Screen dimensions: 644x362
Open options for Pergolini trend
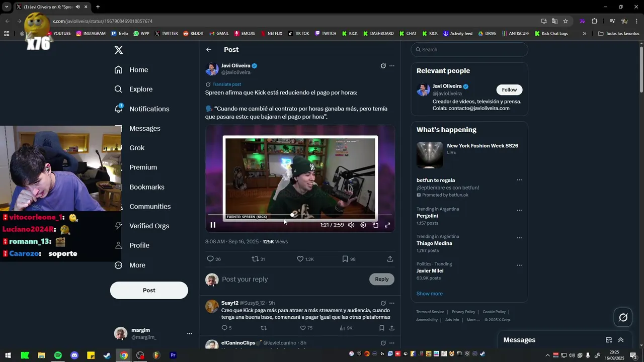(519, 211)
